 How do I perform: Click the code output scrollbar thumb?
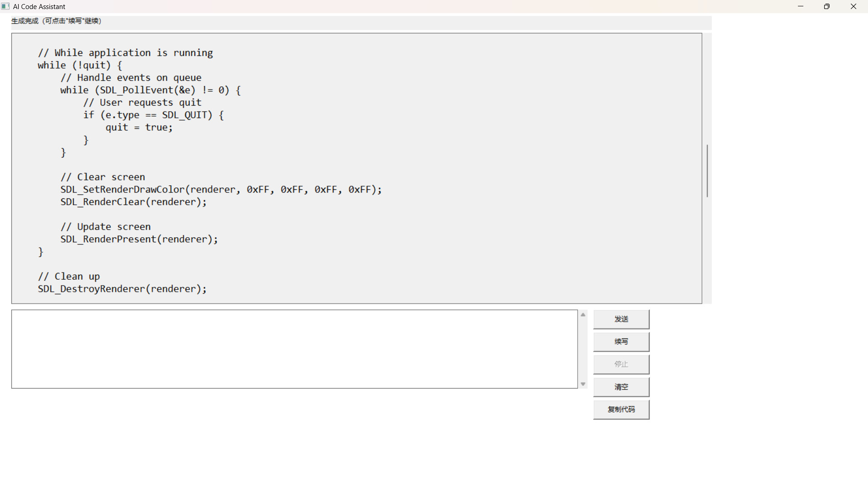(707, 171)
